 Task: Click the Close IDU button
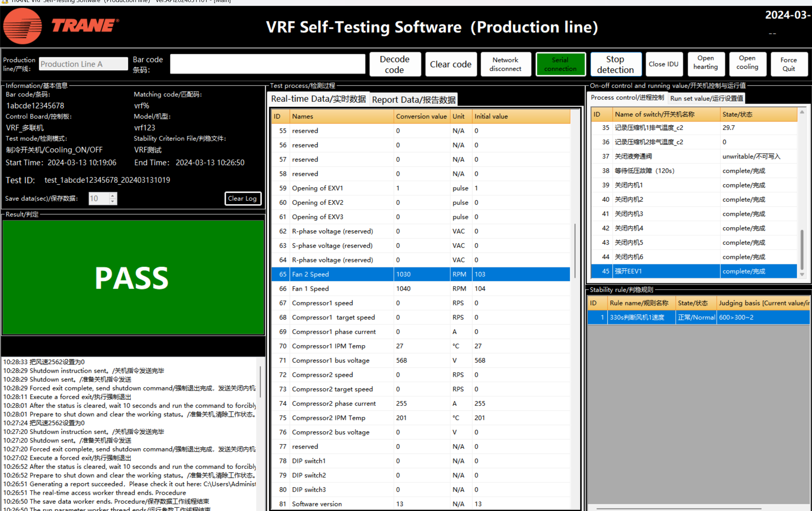point(663,64)
